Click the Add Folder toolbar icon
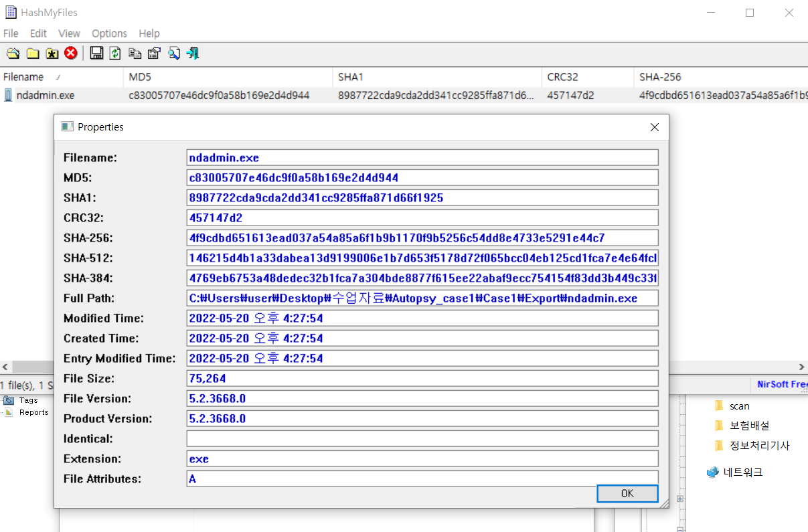The height and width of the screenshot is (532, 808). coord(32,54)
